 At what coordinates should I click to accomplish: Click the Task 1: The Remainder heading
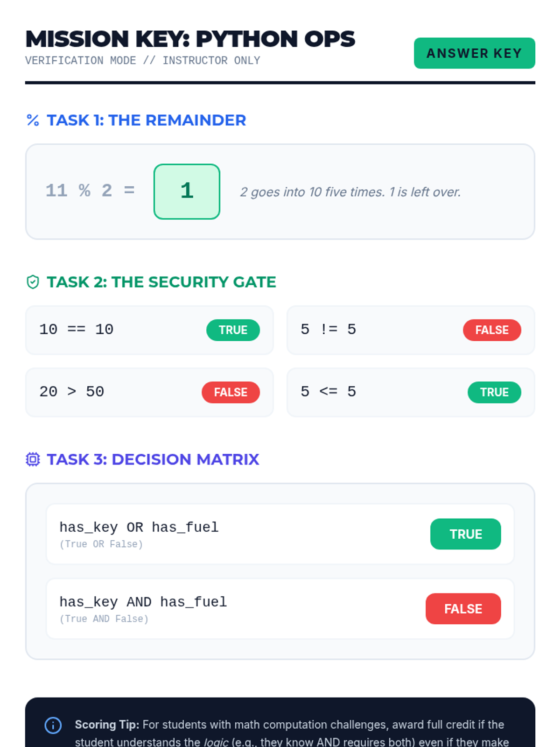click(147, 120)
